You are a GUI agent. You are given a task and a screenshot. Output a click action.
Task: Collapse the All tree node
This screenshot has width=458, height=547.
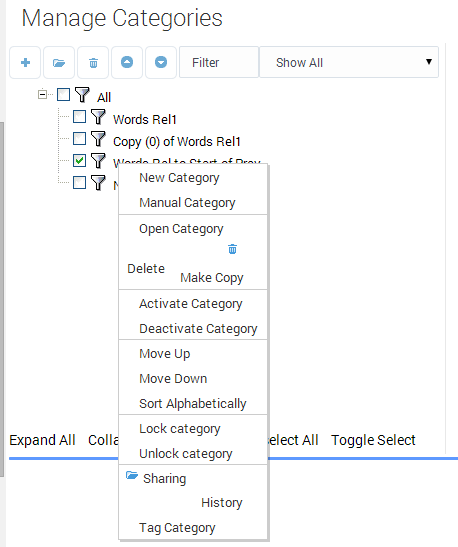point(42,95)
